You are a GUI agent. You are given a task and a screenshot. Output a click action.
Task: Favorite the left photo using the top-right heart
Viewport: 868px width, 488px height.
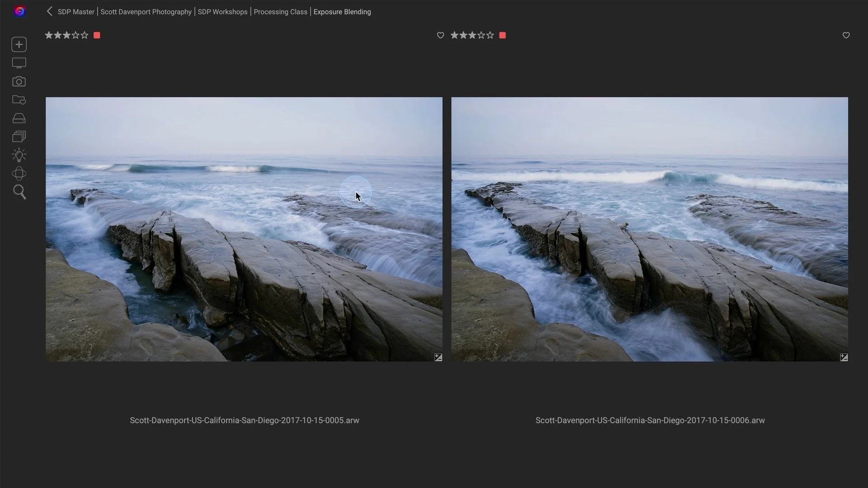coord(846,35)
